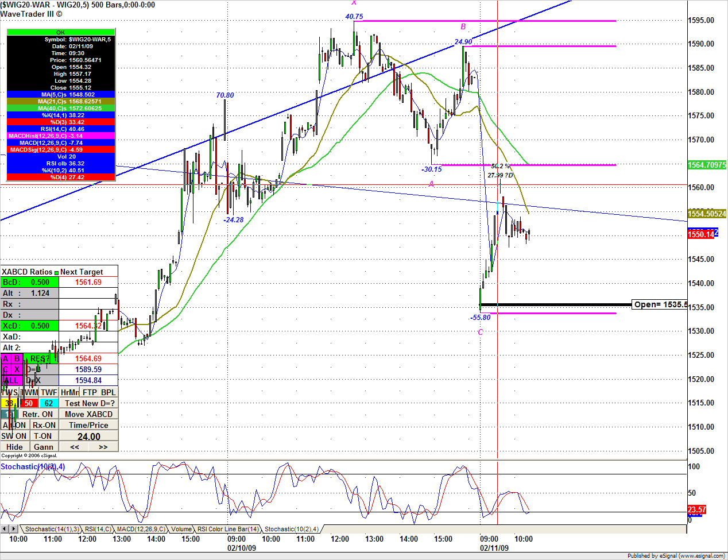Screen dimensions: 728x560
Task: Click the red 23.57 stochastic value label
Action: tap(697, 509)
